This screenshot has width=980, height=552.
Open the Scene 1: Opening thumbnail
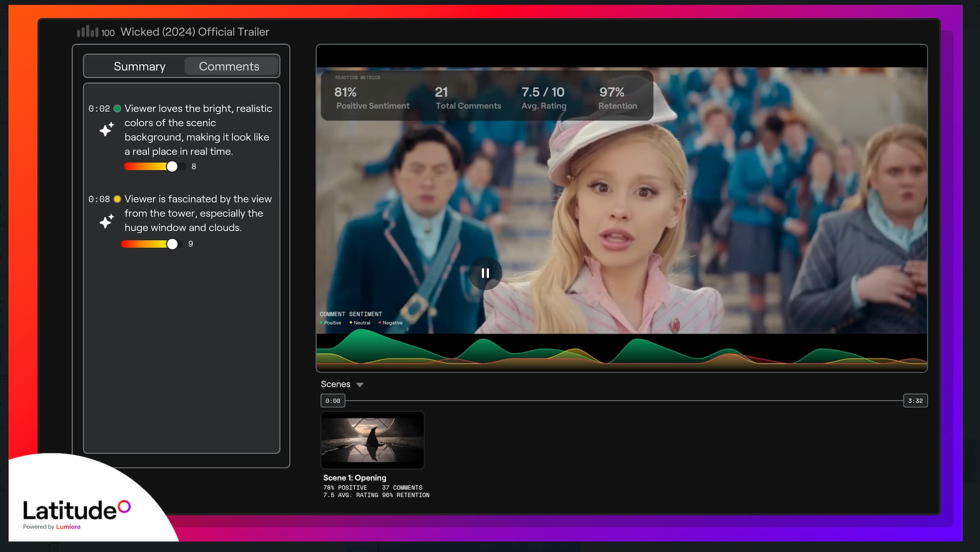373,440
